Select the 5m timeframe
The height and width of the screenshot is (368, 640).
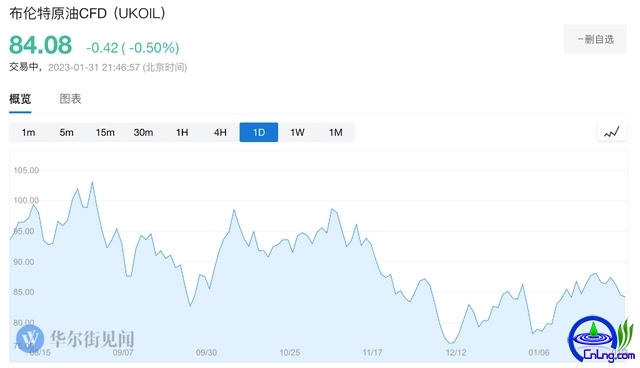coord(67,133)
